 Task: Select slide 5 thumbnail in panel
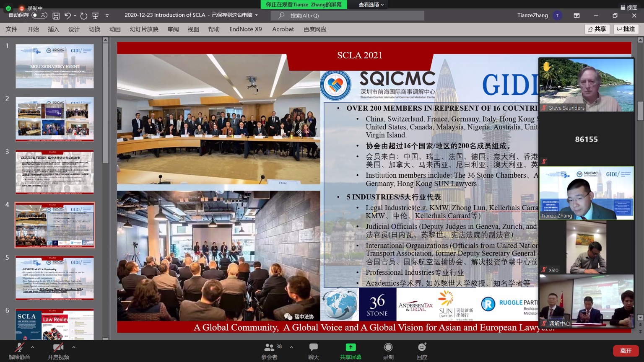tap(55, 278)
